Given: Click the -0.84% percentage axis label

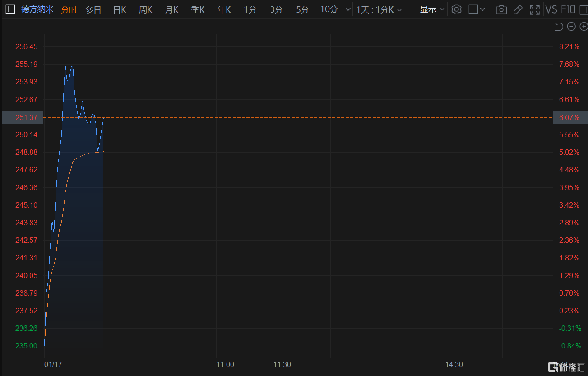Looking at the screenshot, I should point(569,346).
